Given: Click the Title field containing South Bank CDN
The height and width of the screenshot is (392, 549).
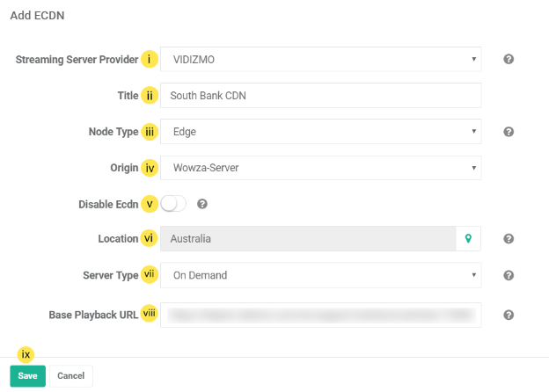Looking at the screenshot, I should click(321, 95).
